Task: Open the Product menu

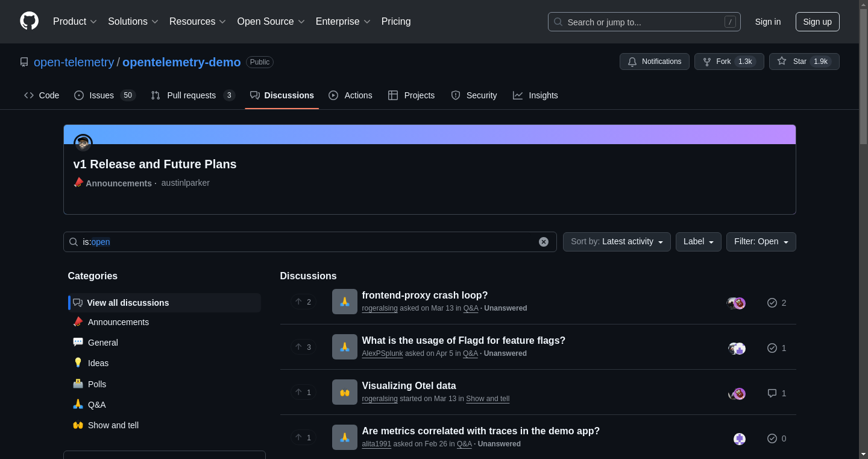Action: coord(75,22)
